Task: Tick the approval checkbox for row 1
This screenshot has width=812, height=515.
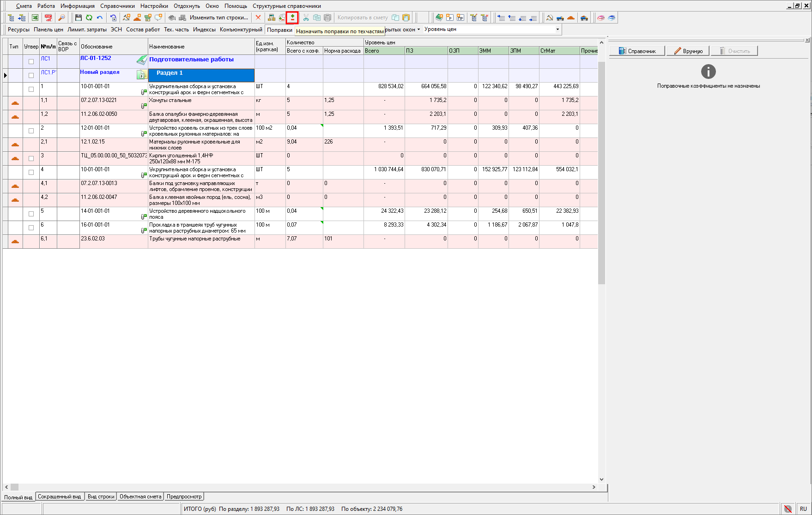Action: click(x=31, y=89)
